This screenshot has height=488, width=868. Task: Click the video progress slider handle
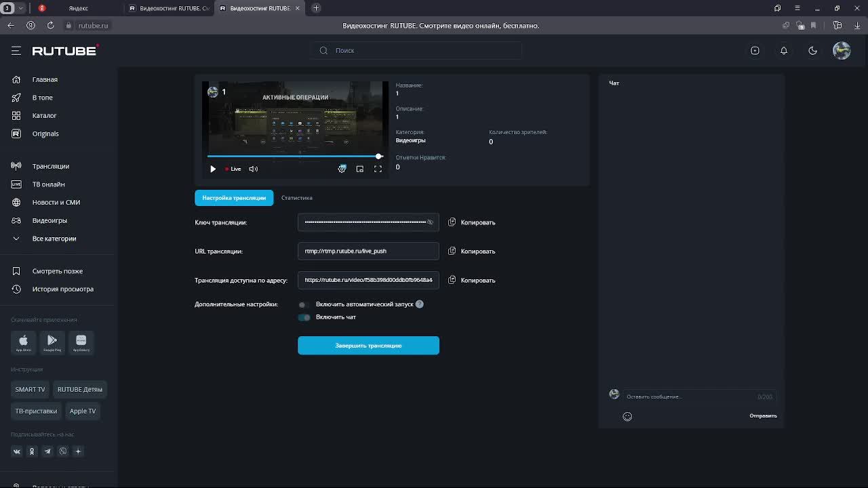tap(378, 157)
